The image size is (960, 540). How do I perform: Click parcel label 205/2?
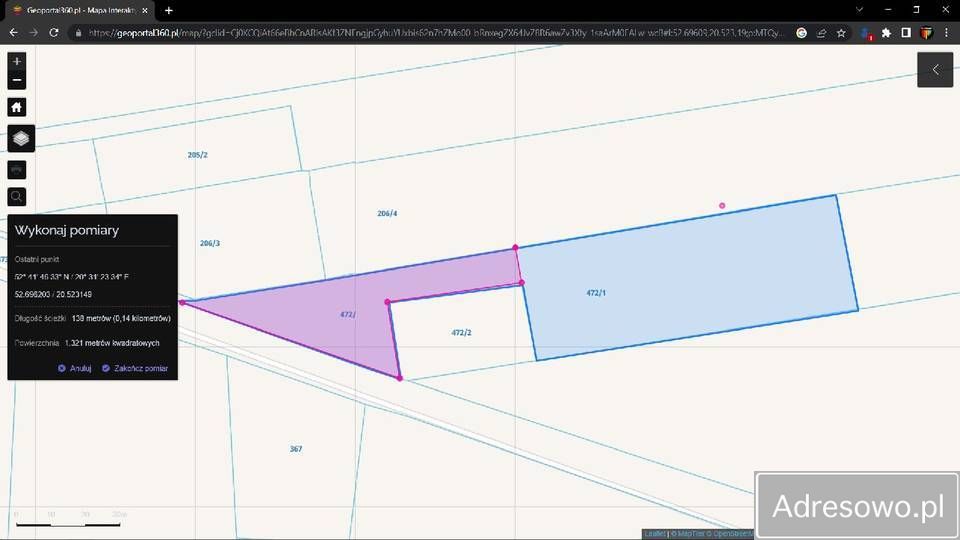coord(197,156)
